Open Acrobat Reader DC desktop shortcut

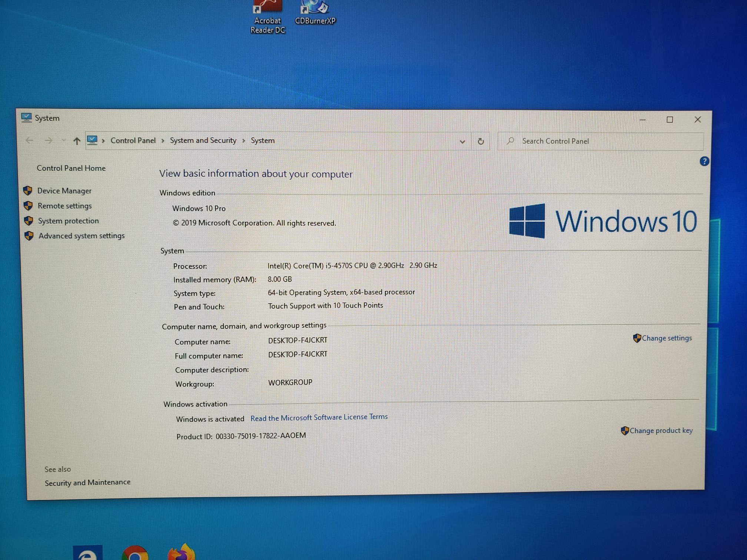coord(268,17)
